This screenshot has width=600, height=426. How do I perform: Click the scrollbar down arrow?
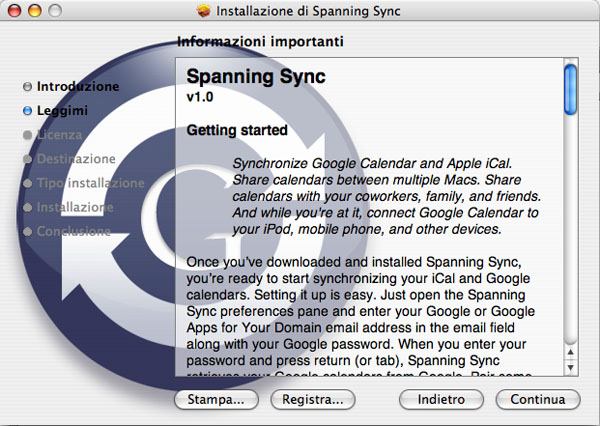pos(571,367)
